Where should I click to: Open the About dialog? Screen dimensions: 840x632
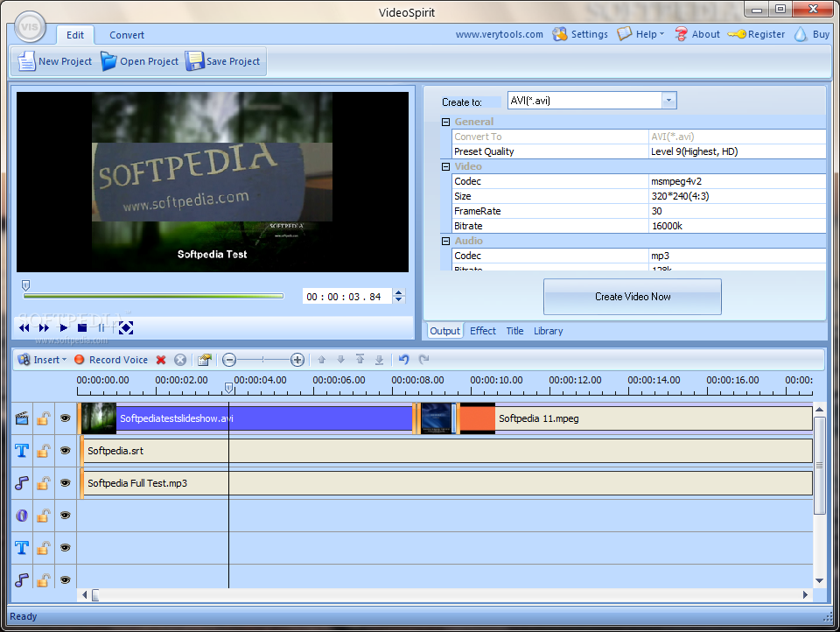(x=697, y=34)
